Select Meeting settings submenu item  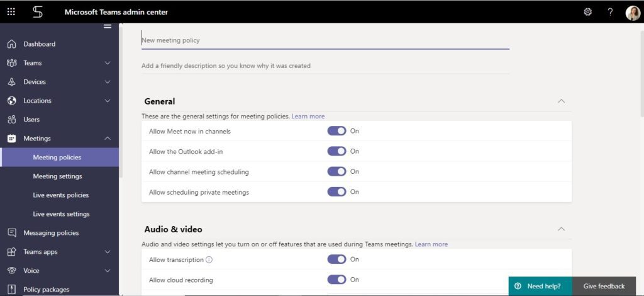tap(60, 176)
